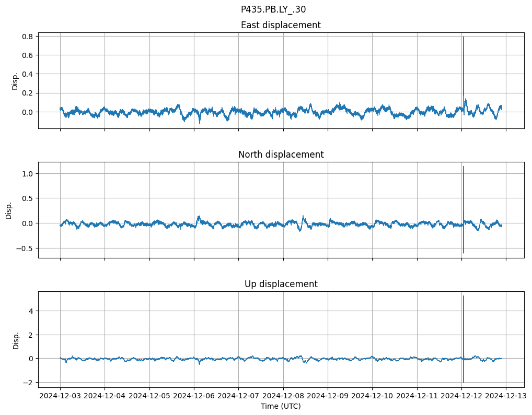Click the spike peak in East displacement
Image resolution: width=532 pixels, height=415 pixels.
(x=463, y=38)
